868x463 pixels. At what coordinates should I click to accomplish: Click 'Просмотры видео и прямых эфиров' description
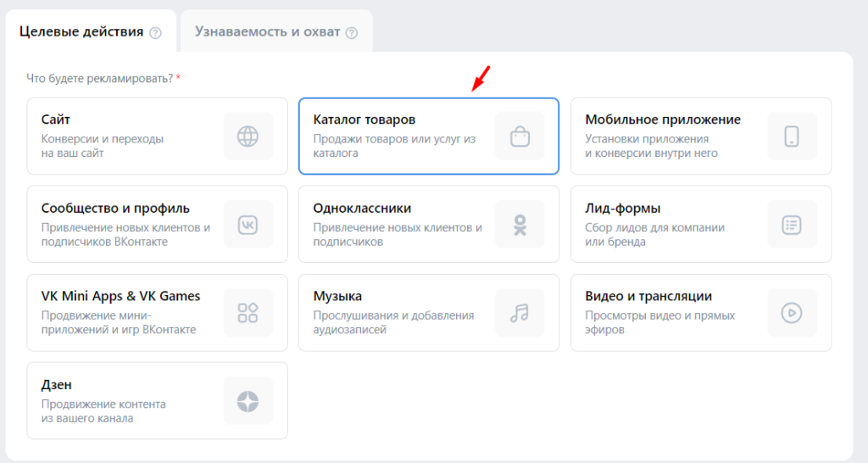click(x=659, y=322)
